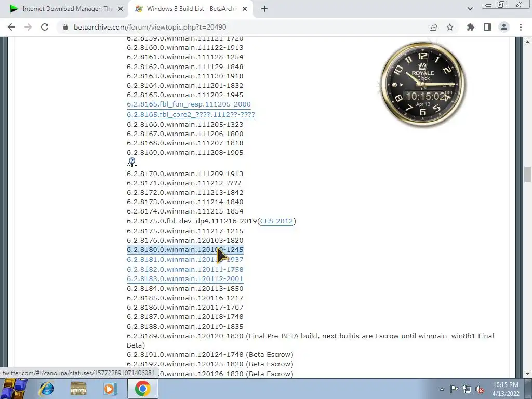The width and height of the screenshot is (532, 399).
Task: Open Windows Media Player taskbar icon
Action: pyautogui.click(x=110, y=389)
